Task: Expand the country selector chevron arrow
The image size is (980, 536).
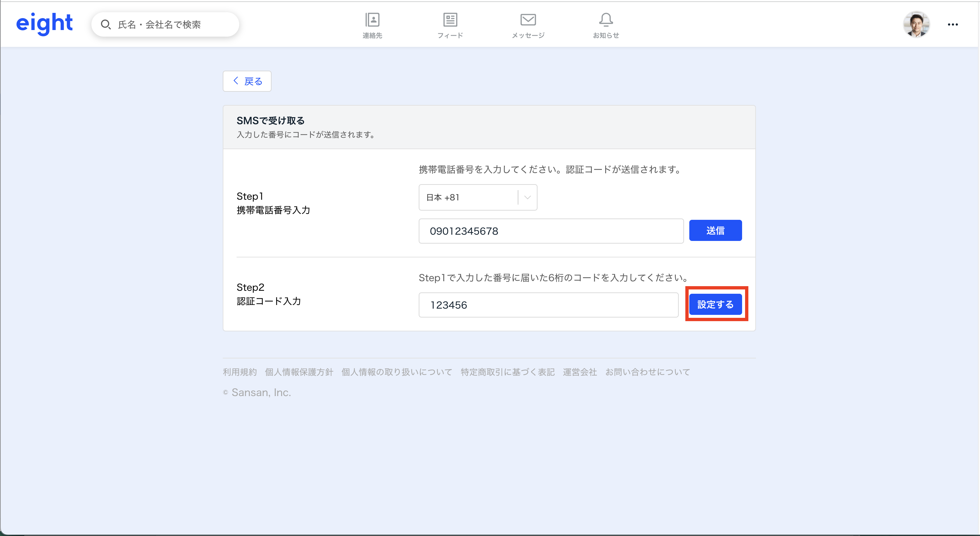Action: click(527, 197)
